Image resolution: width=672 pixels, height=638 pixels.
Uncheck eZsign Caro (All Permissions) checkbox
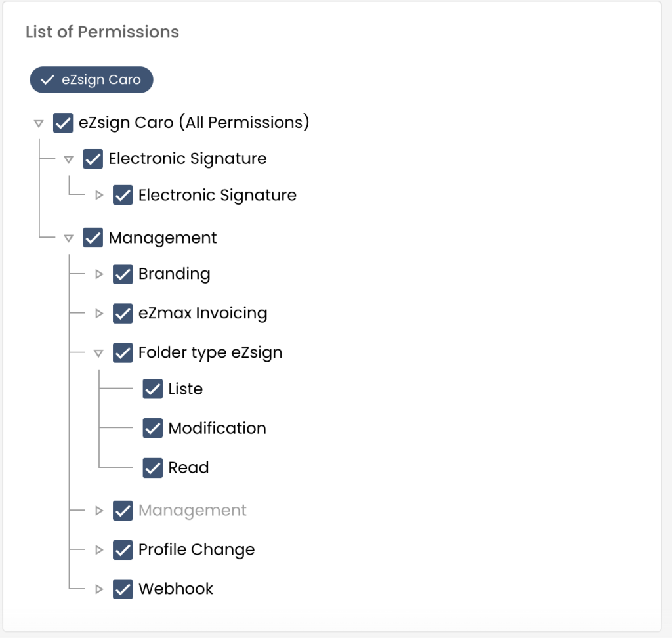[63, 123]
